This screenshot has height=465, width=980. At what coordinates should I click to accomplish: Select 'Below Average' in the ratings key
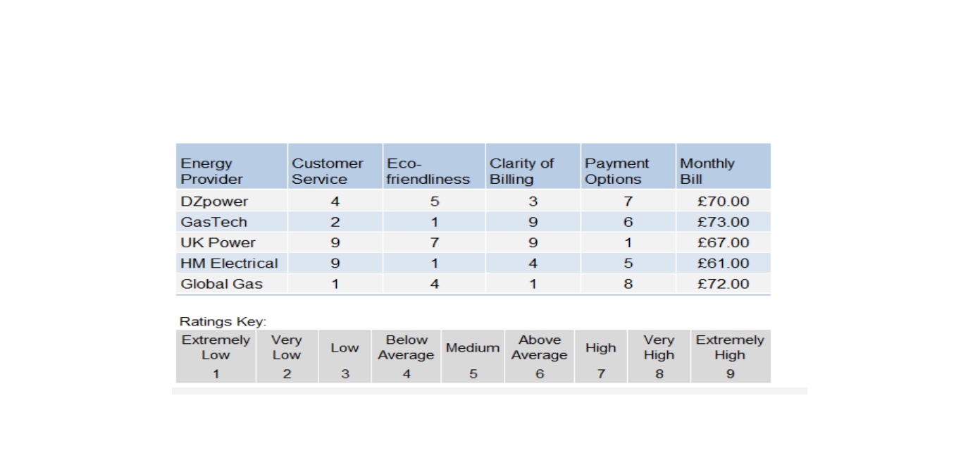click(407, 347)
